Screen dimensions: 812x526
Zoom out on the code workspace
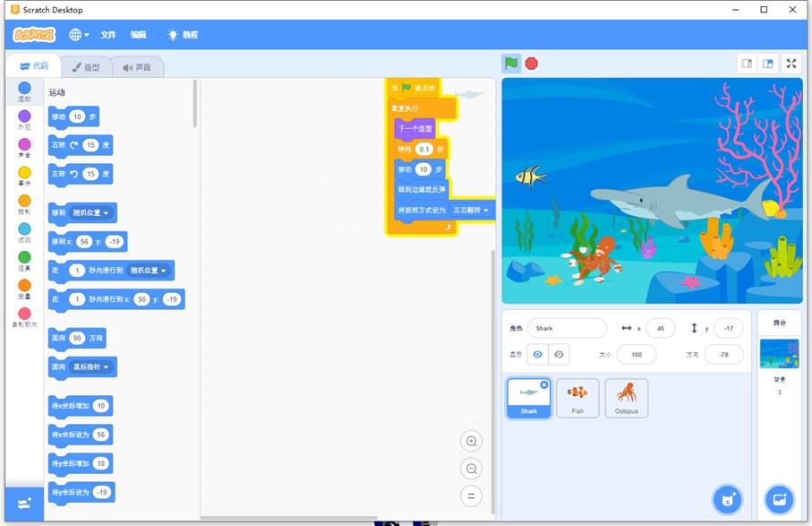(471, 469)
